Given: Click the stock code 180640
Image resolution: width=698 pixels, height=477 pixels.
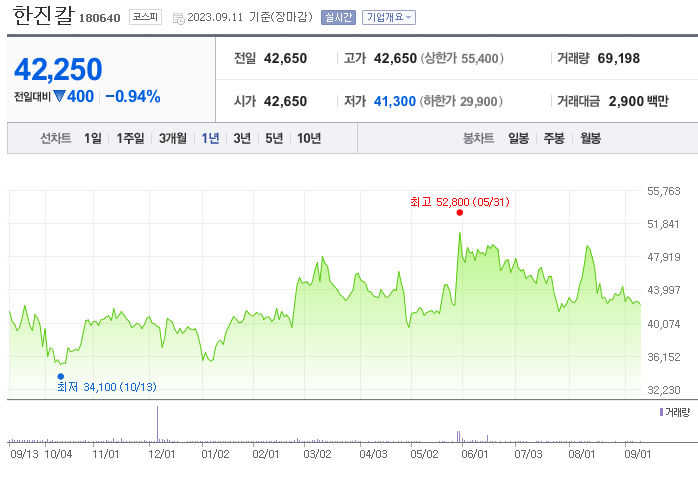Looking at the screenshot, I should (100, 18).
